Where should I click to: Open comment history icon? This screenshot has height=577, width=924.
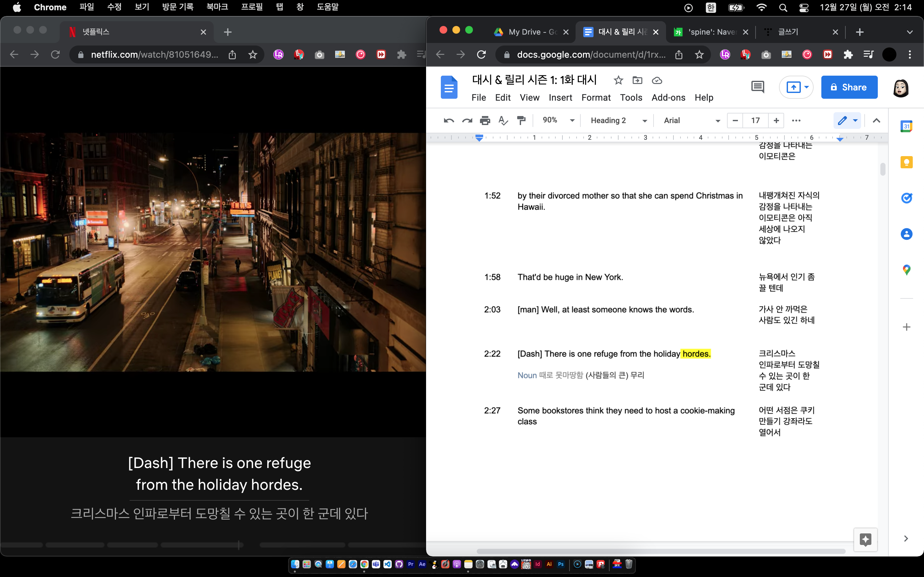point(757,87)
